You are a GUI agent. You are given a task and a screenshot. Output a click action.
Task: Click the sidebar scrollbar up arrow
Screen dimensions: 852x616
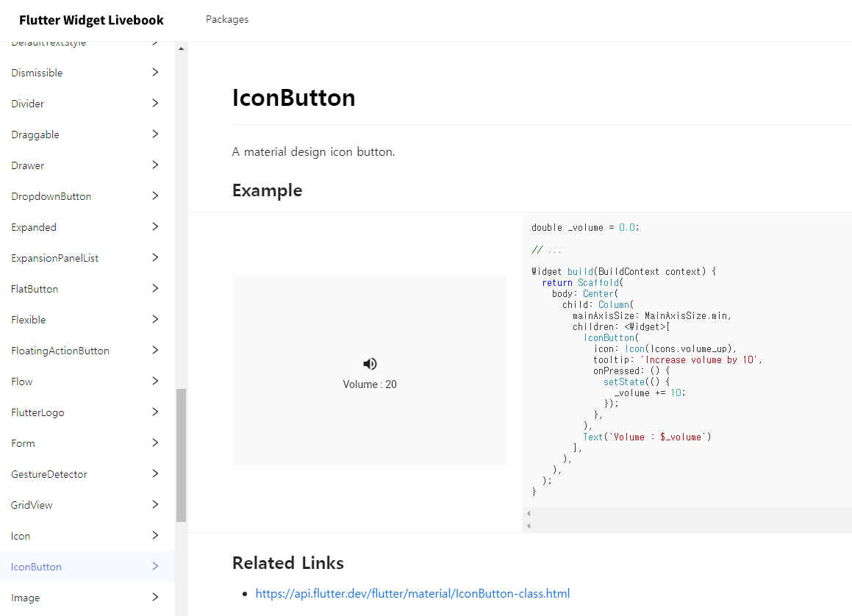pos(182,49)
